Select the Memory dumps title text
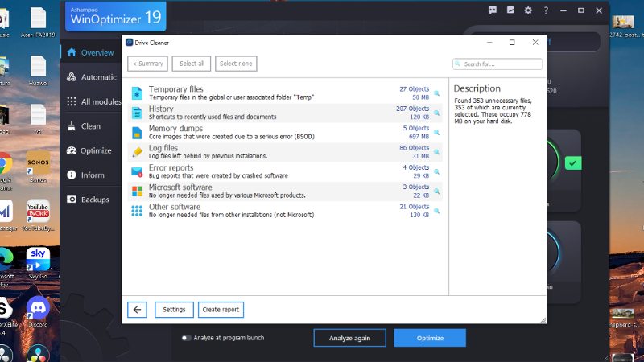 [175, 129]
